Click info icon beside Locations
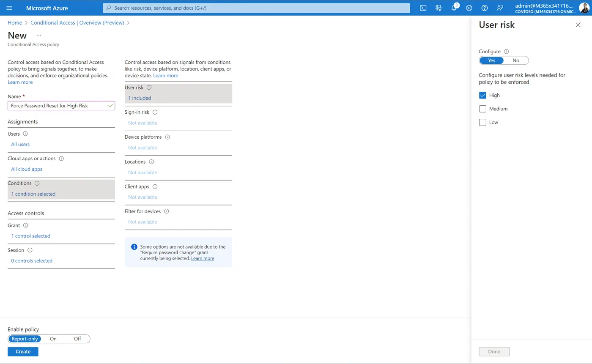 [x=151, y=162]
